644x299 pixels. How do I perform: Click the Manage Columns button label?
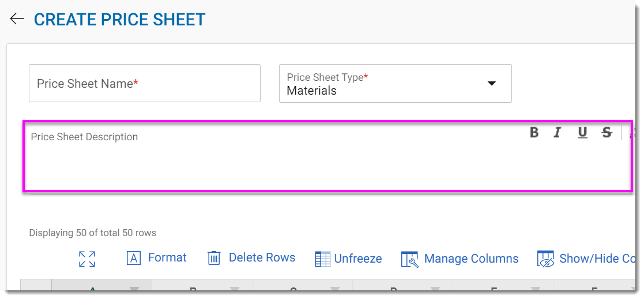point(471,259)
